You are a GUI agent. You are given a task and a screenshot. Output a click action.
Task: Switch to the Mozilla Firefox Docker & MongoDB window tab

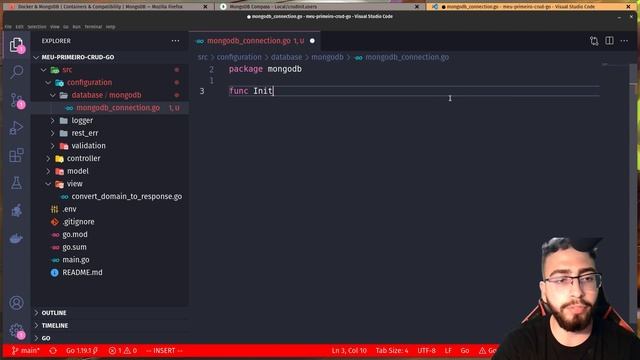pos(108,7)
